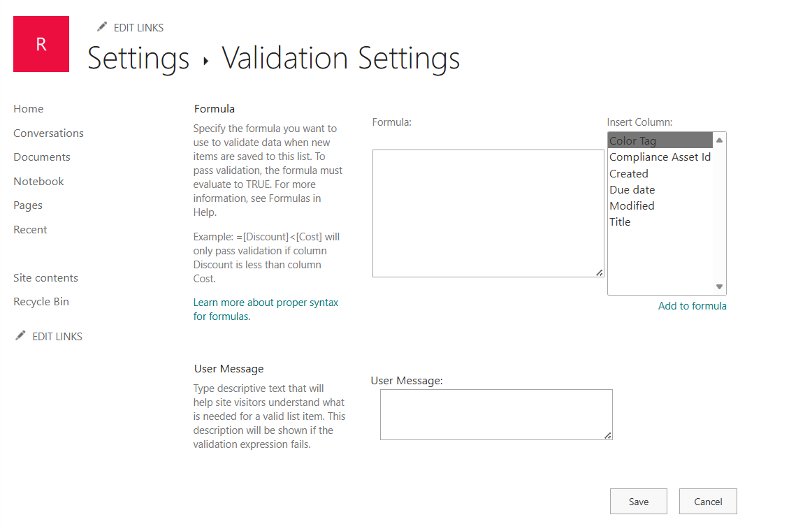Screen dimensions: 812x531
Task: Click the pencil icon beside top EDIT LINKS
Action: click(102, 27)
